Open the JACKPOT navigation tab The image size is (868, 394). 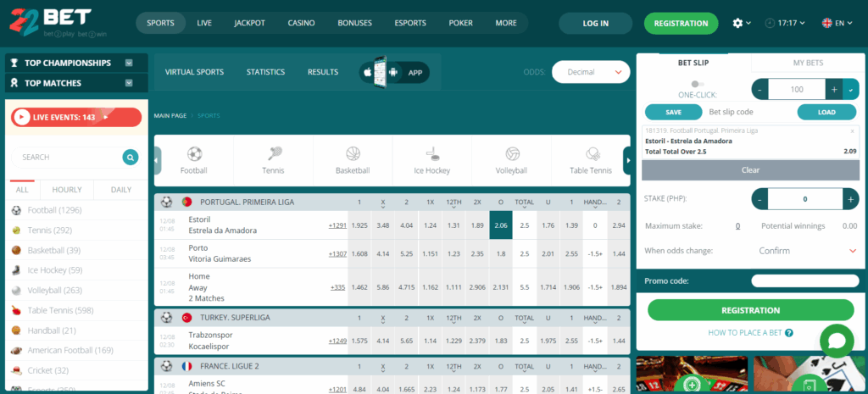pos(250,23)
